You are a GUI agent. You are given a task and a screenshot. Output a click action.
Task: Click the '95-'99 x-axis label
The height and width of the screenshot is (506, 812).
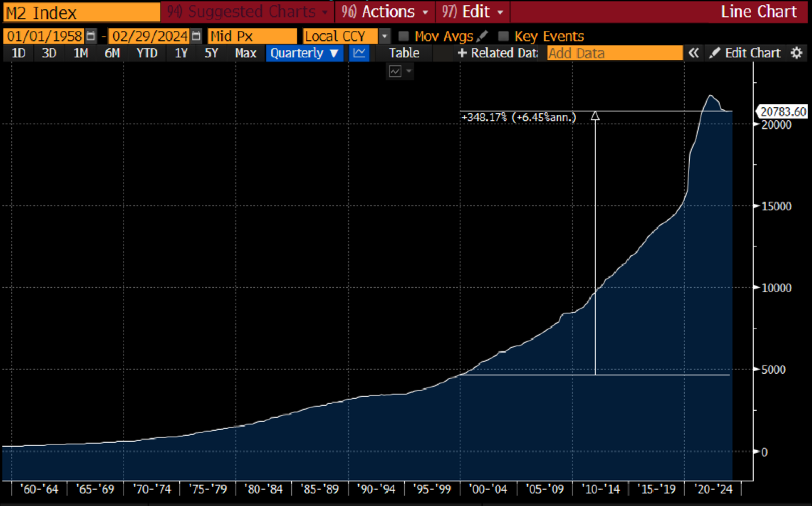(x=432, y=489)
